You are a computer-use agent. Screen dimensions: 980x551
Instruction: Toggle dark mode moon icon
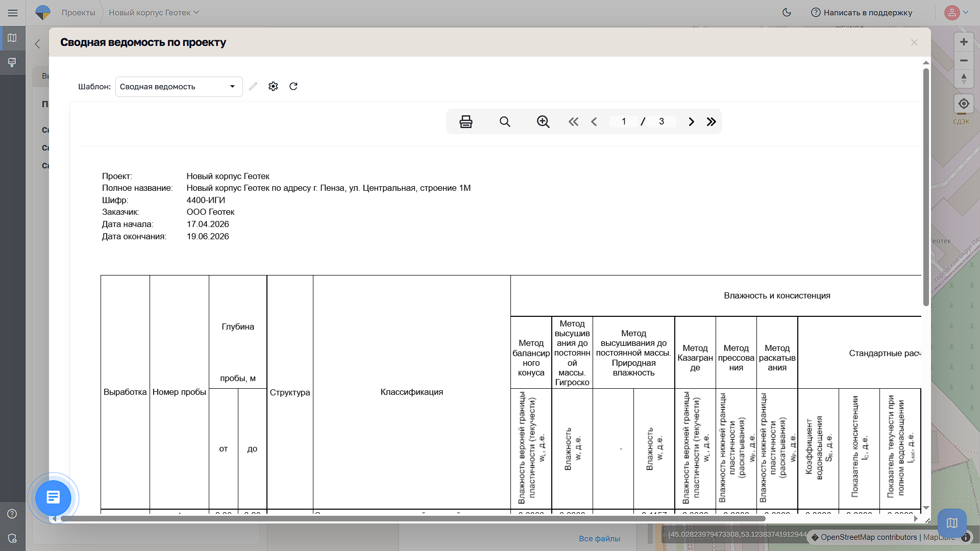tap(787, 12)
